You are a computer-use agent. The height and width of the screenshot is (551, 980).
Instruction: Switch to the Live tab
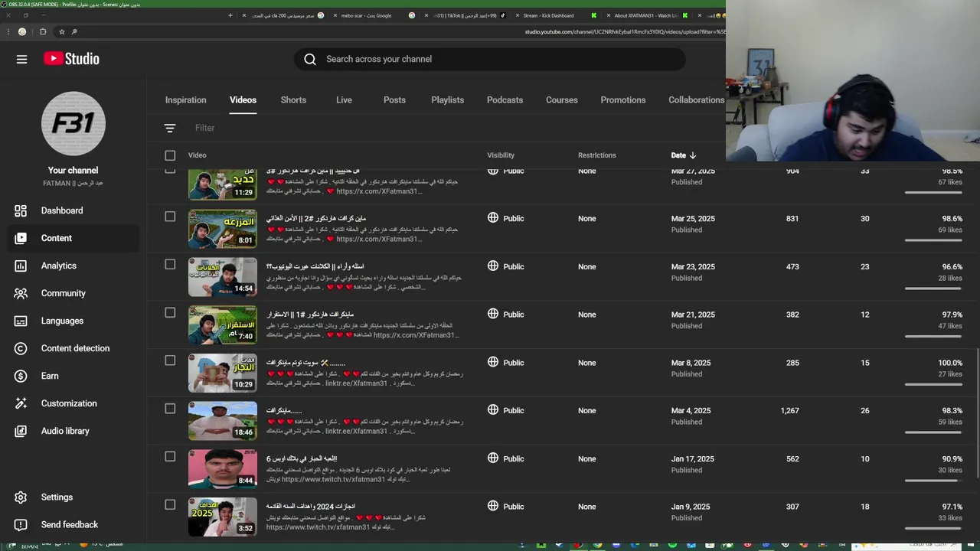pos(344,100)
